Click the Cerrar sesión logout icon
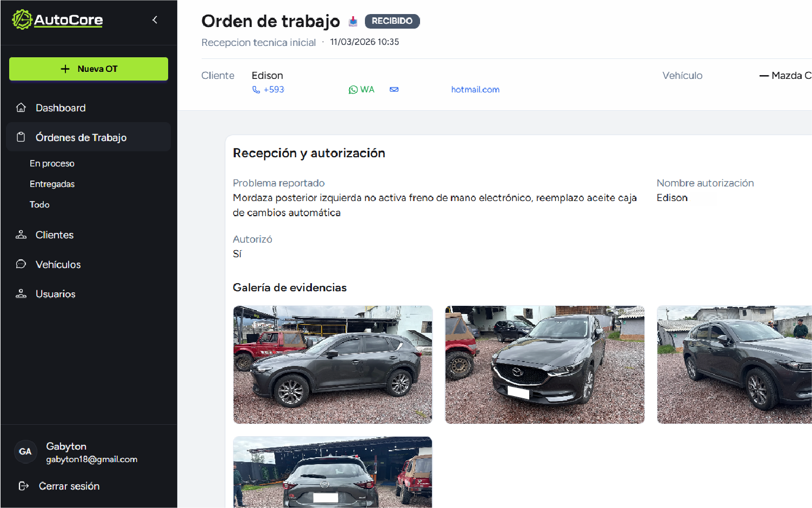The width and height of the screenshot is (812, 508). tap(23, 486)
